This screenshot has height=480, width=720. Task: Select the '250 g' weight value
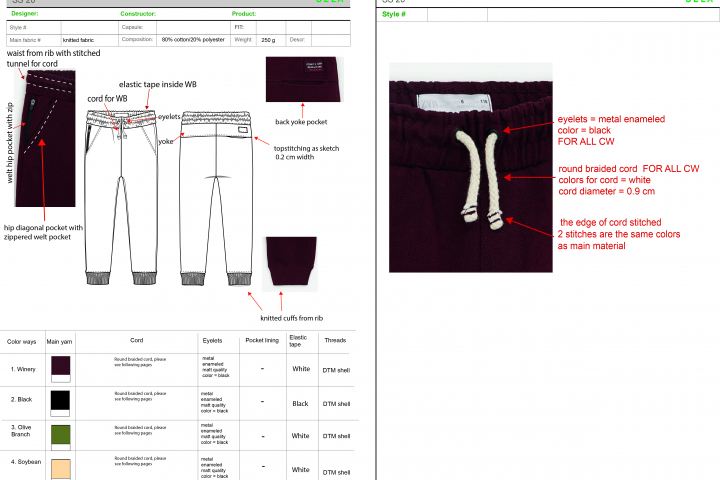point(268,40)
